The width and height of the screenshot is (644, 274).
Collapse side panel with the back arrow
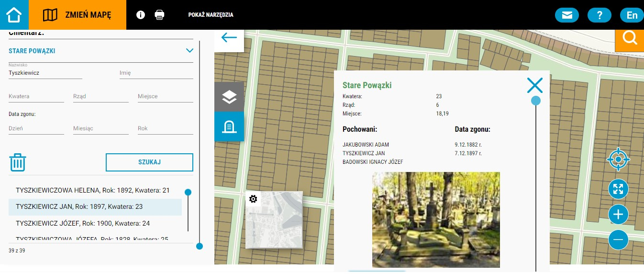pos(229,37)
